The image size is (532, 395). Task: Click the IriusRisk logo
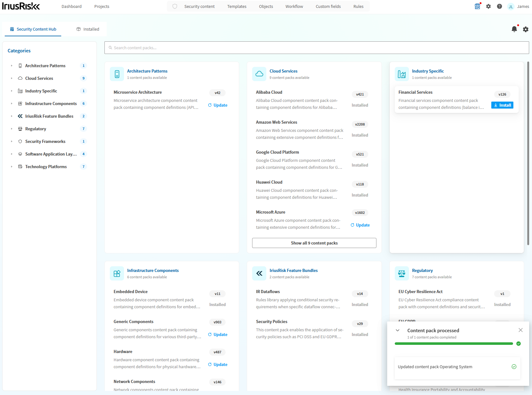coord(21,6)
